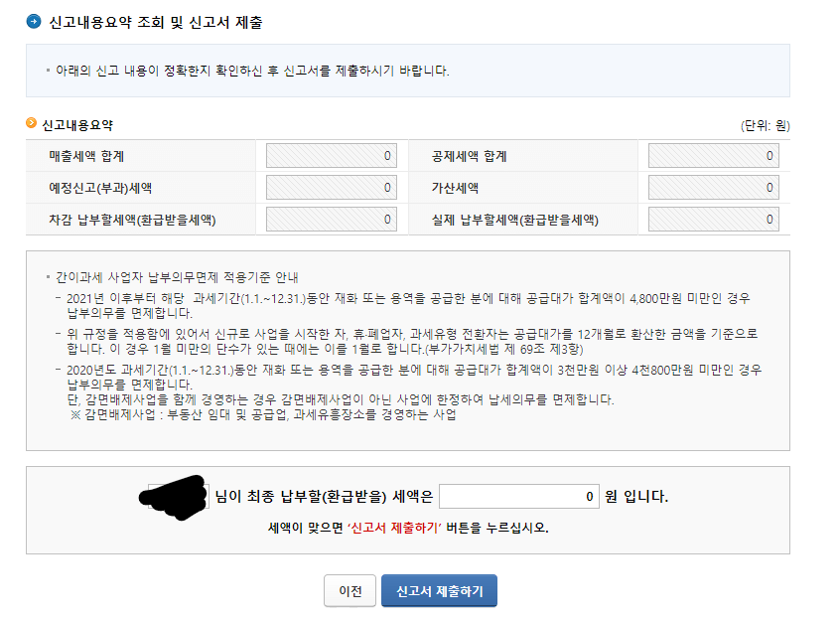Click the 가산세액 value box
The image size is (840, 621).
coord(711,186)
